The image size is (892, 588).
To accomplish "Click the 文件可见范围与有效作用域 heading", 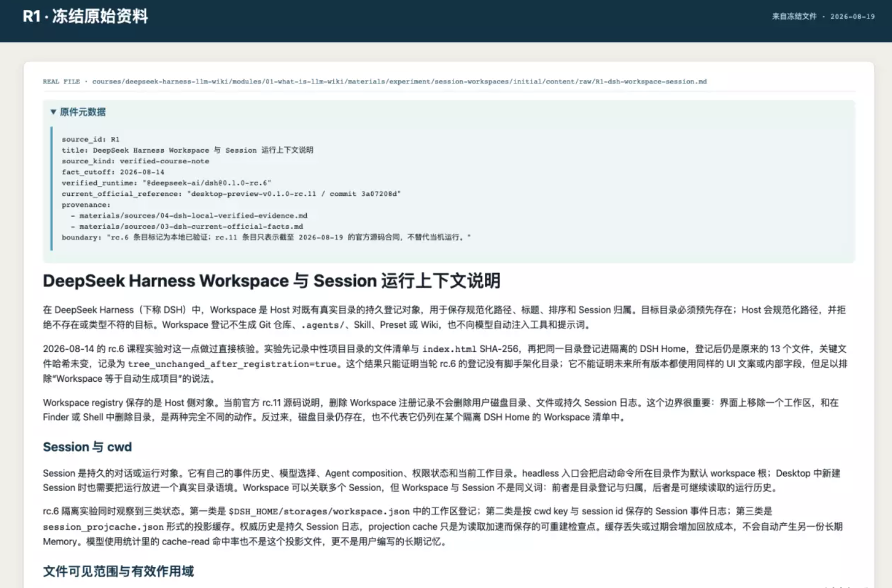I will point(118,572).
